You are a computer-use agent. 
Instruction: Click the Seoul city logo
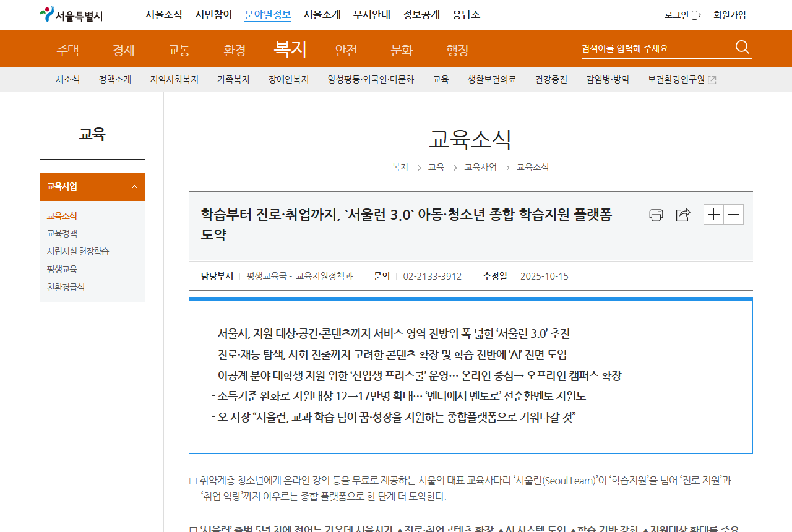tap(71, 15)
